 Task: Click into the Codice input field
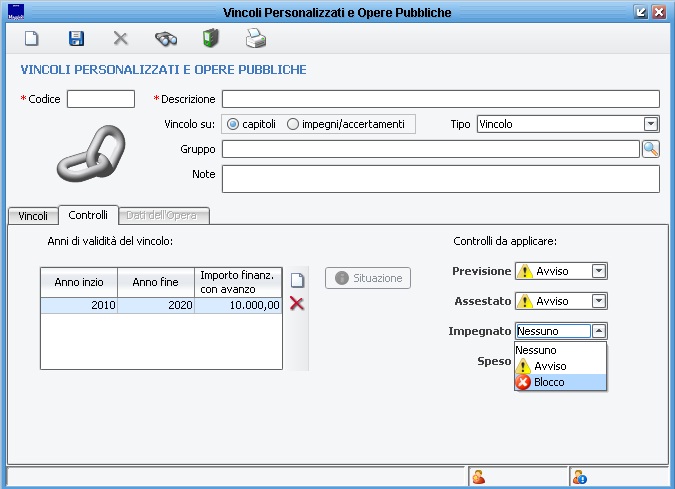point(100,99)
